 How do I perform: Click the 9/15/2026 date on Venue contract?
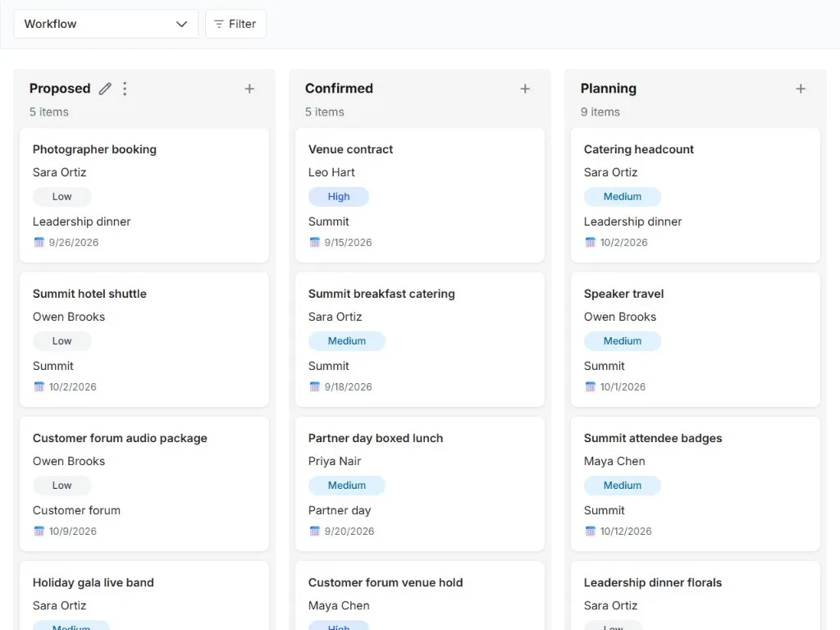click(348, 242)
